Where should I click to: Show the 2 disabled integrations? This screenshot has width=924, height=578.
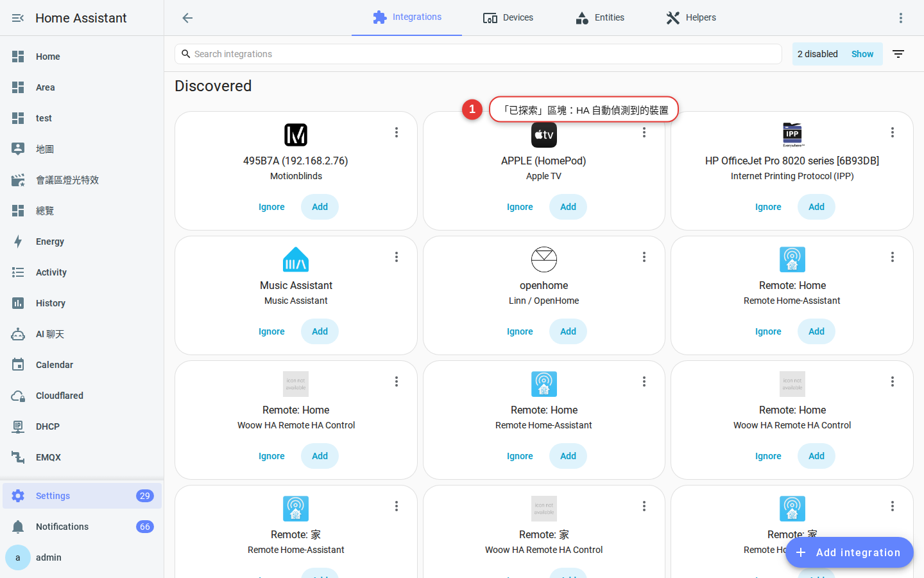pos(862,54)
